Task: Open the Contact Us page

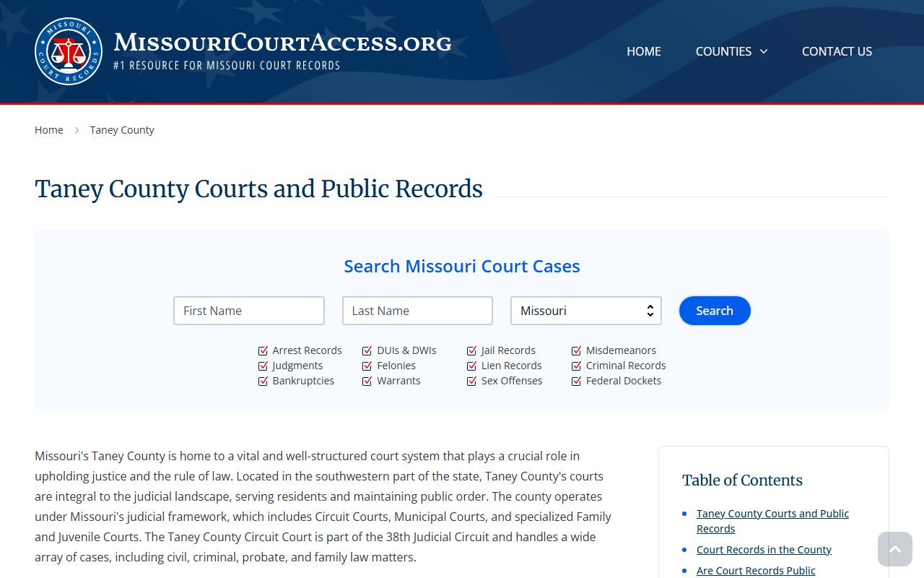Action: 837,51
